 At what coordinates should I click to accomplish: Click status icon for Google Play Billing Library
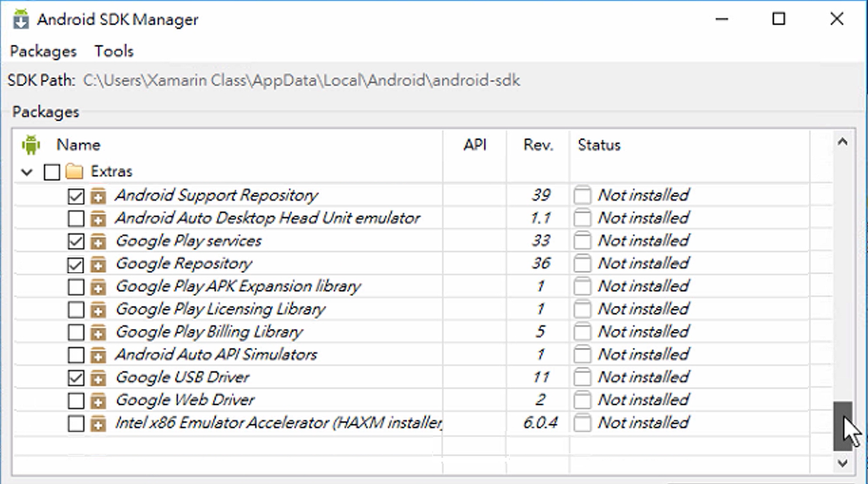[582, 332]
